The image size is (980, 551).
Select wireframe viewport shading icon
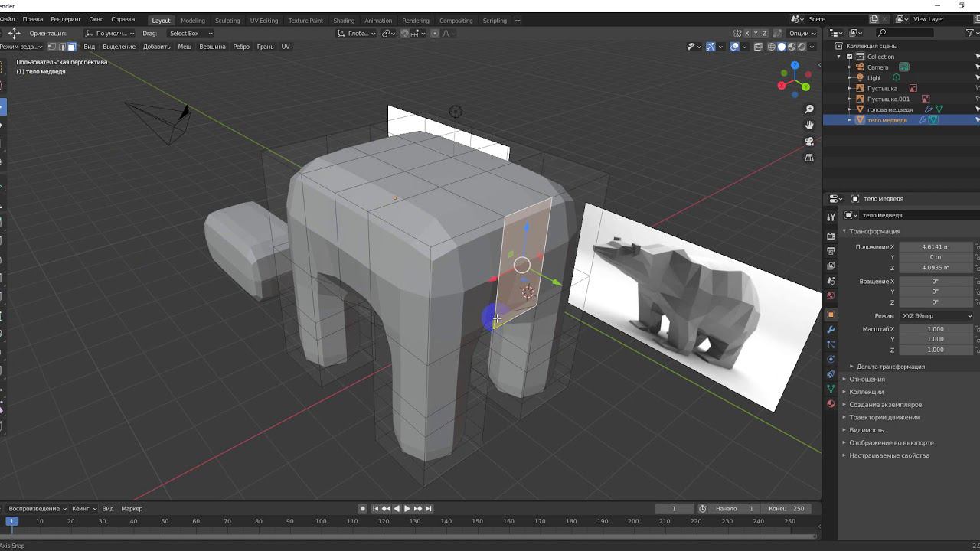[x=770, y=47]
